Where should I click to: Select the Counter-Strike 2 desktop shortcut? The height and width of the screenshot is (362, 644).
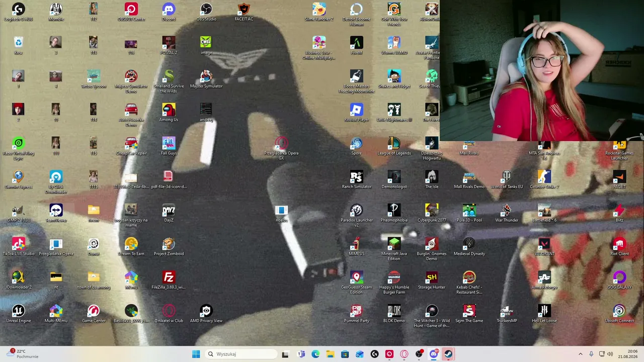pyautogui.click(x=544, y=180)
